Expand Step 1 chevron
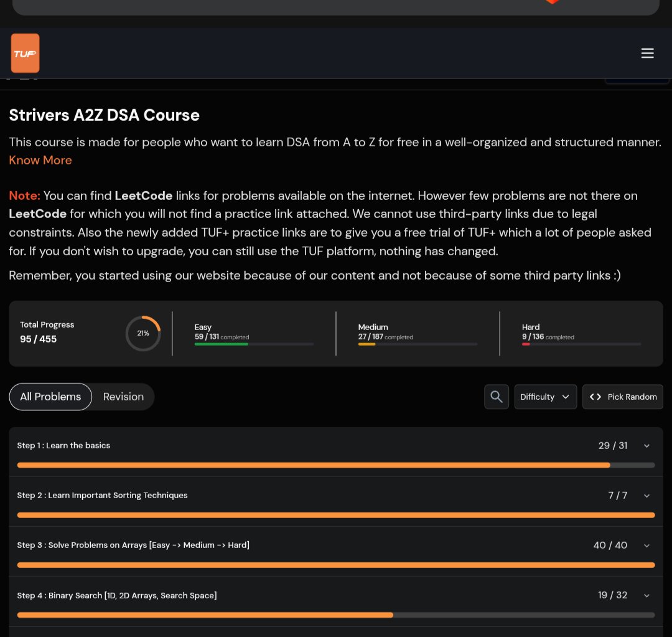 click(646, 446)
